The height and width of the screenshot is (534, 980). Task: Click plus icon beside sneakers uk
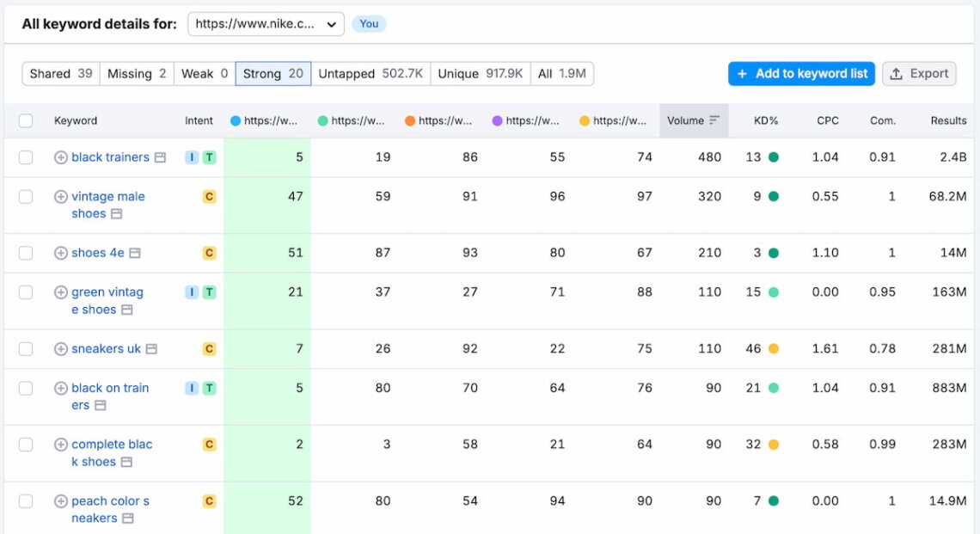[61, 349]
